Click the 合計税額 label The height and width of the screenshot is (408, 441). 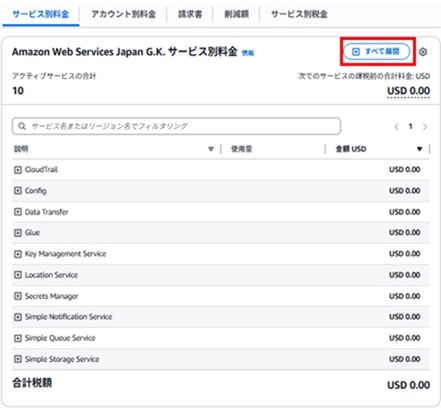pyautogui.click(x=32, y=383)
